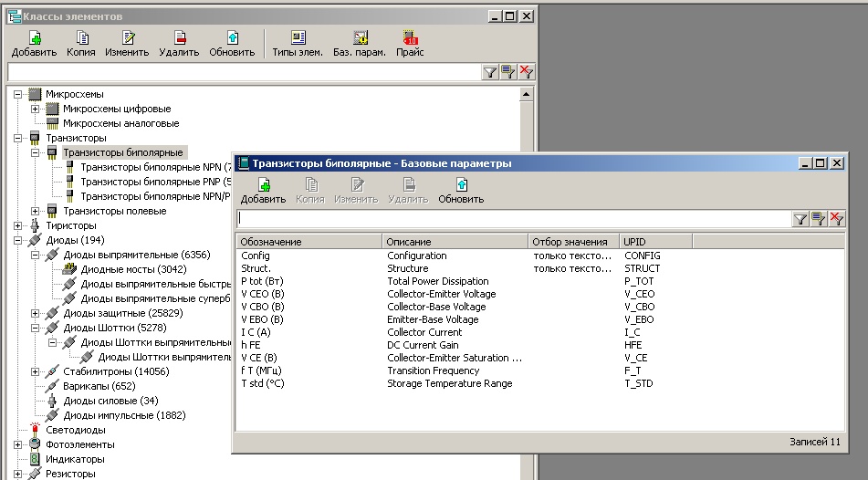Click Обновить in Базовые параметры window
This screenshot has height=480, width=868.
461,191
